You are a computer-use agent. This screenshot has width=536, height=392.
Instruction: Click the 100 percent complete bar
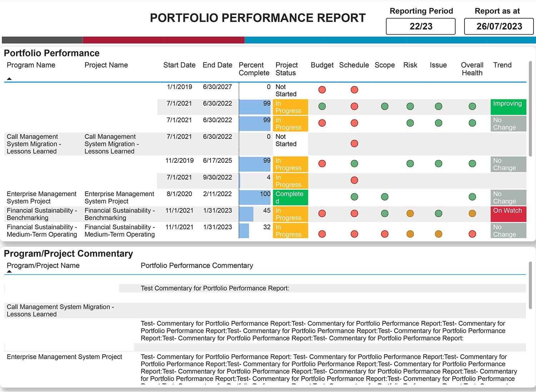[x=255, y=197]
